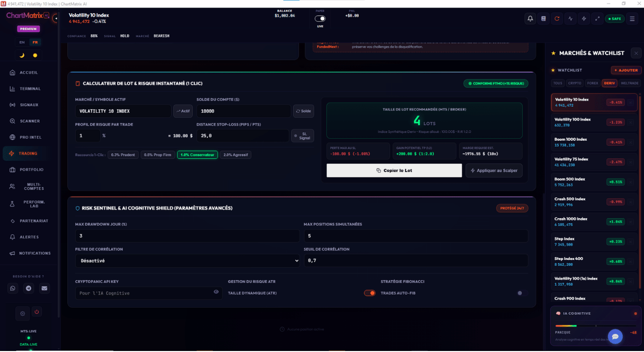The image size is (644, 352).
Task: Click the lightning bolt icon in the top bar
Action: tap(584, 19)
